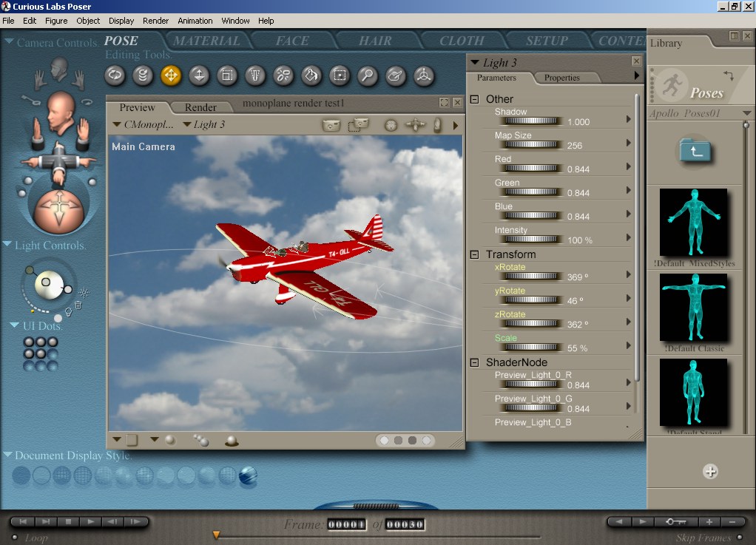Switch to the Render tab

point(200,107)
